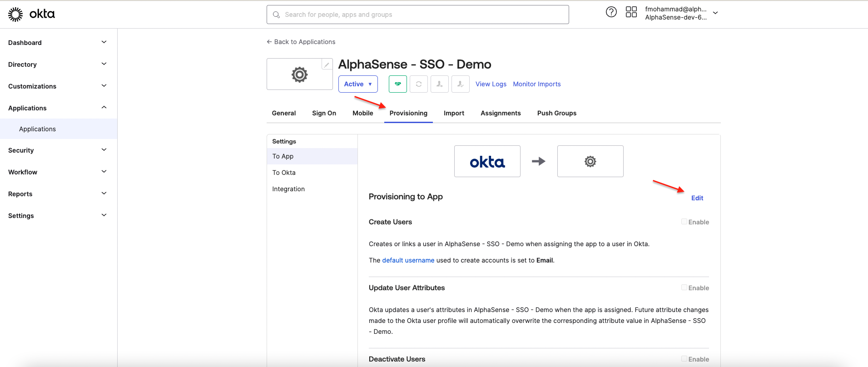Click the push user icon after refresh
Image resolution: width=868 pixels, height=367 pixels.
440,84
